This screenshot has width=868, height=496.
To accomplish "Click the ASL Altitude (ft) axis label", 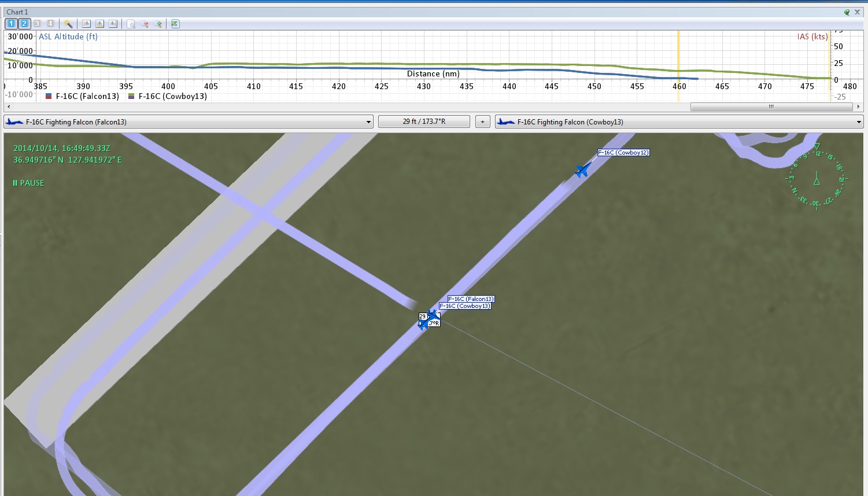I will point(68,36).
